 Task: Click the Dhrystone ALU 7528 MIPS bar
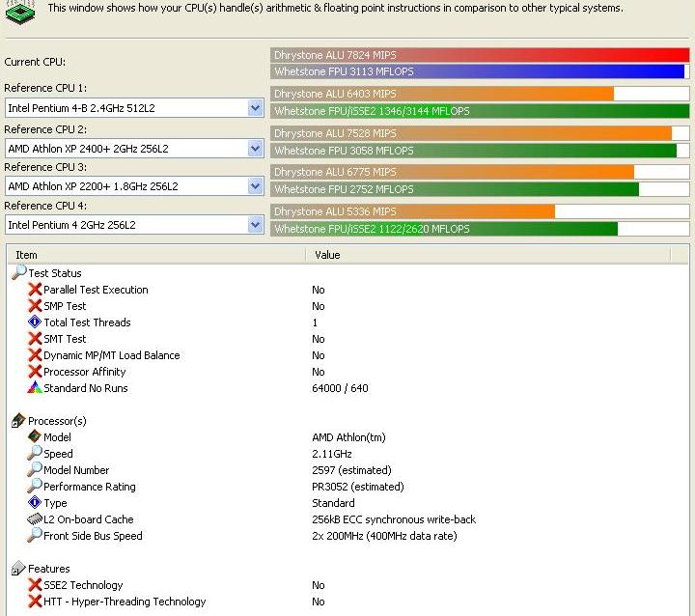pyautogui.click(x=480, y=133)
